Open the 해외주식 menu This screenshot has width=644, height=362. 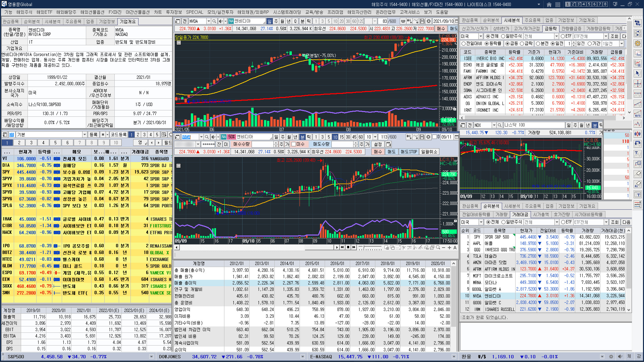(x=24, y=12)
